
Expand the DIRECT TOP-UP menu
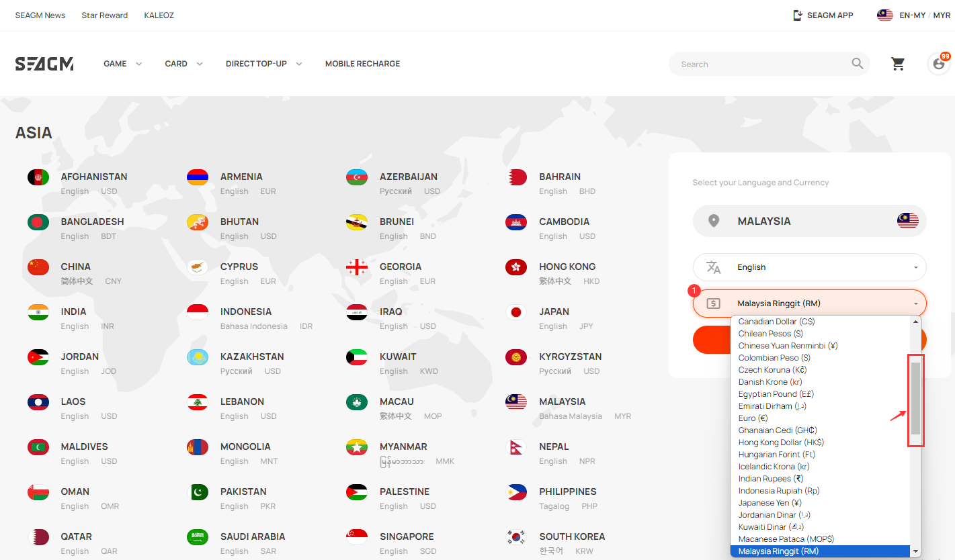coord(263,64)
